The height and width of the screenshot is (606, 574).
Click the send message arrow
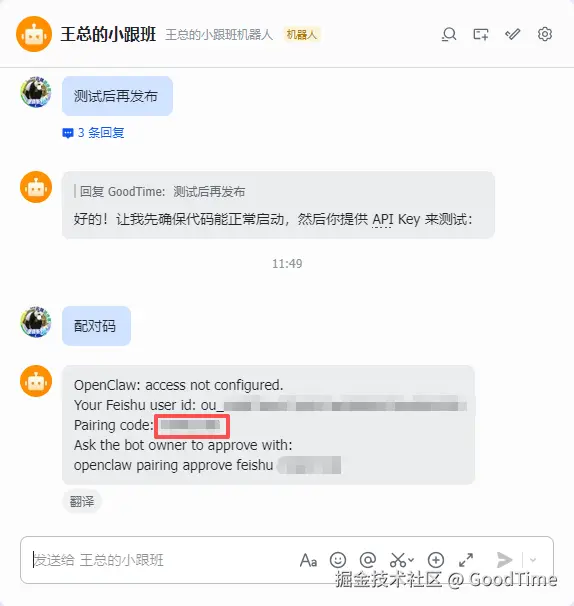504,560
